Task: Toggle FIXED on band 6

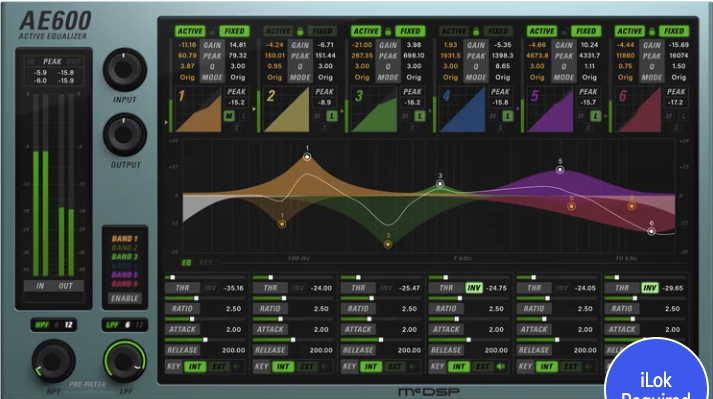Action: [x=674, y=31]
